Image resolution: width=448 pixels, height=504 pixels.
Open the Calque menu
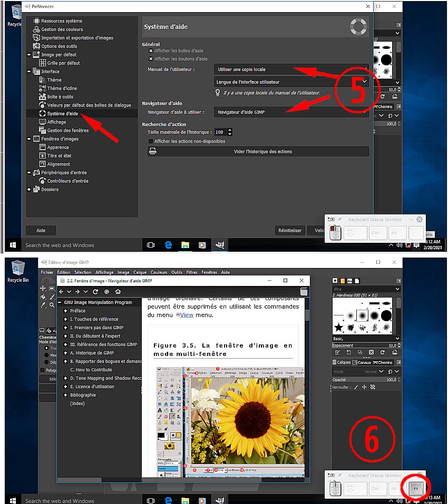[x=140, y=272]
